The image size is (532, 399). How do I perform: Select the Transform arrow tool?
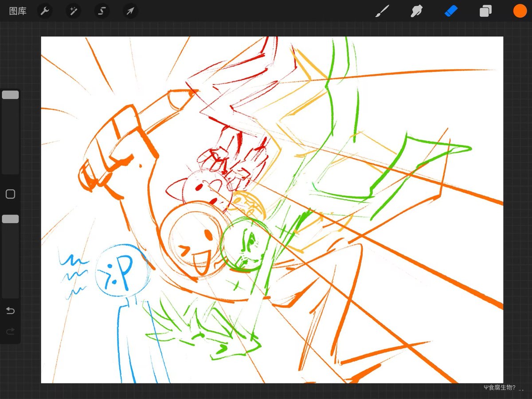pyautogui.click(x=130, y=11)
